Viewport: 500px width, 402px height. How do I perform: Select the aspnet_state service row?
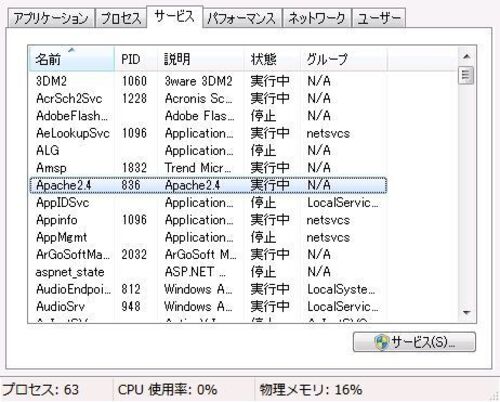[x=208, y=272]
